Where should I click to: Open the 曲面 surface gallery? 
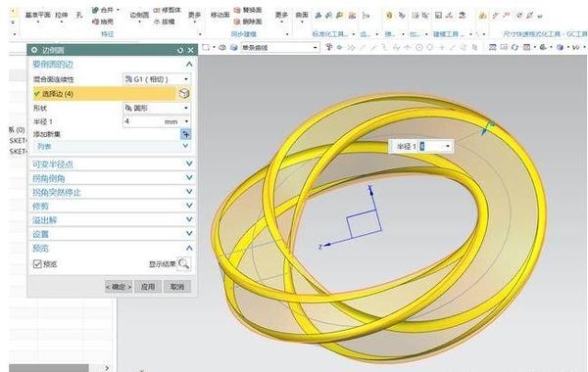coord(302,15)
